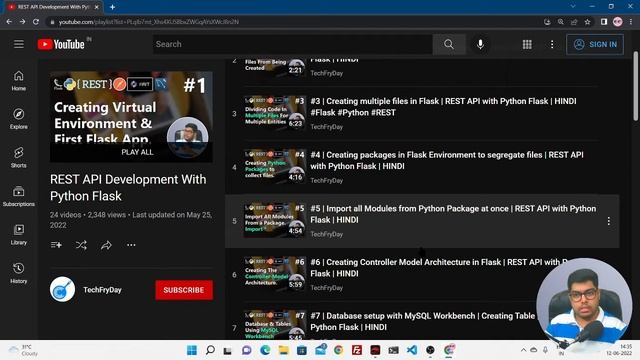This screenshot has height=360, width=640.
Task: Open taskbar Search
Action: tap(210, 350)
